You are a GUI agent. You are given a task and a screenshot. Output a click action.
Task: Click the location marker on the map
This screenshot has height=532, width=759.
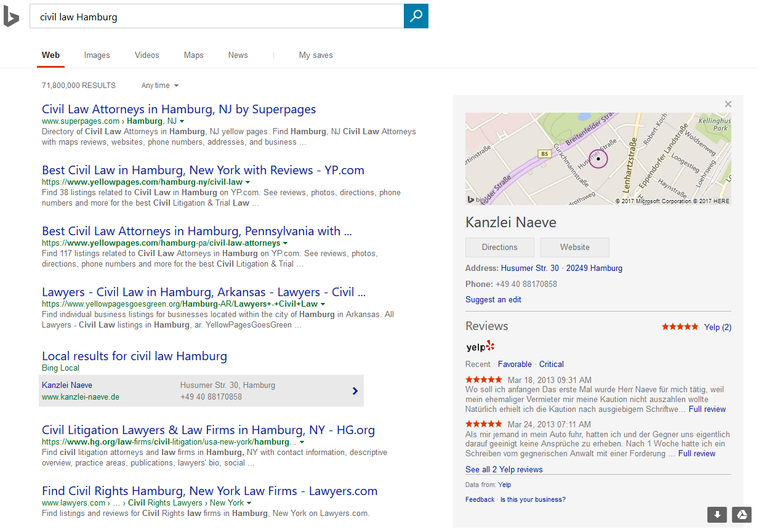coord(598,159)
